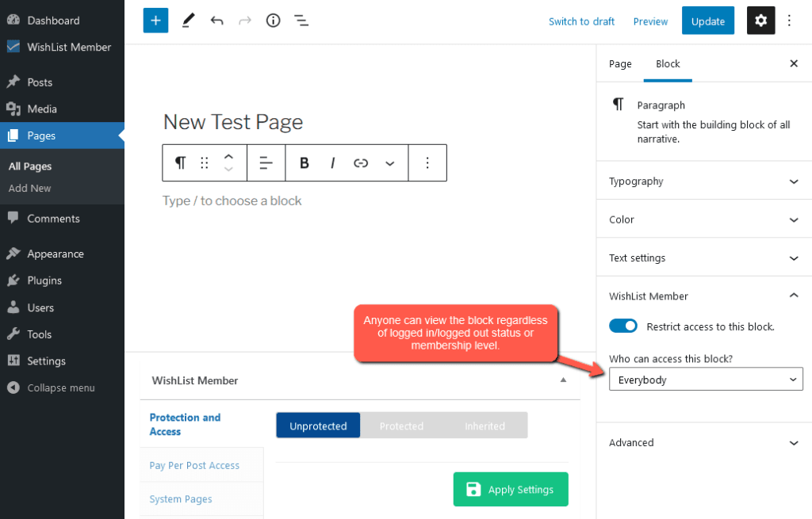The height and width of the screenshot is (519, 812).
Task: Click the paragraph block type icon in block toolbar
Action: (x=180, y=163)
